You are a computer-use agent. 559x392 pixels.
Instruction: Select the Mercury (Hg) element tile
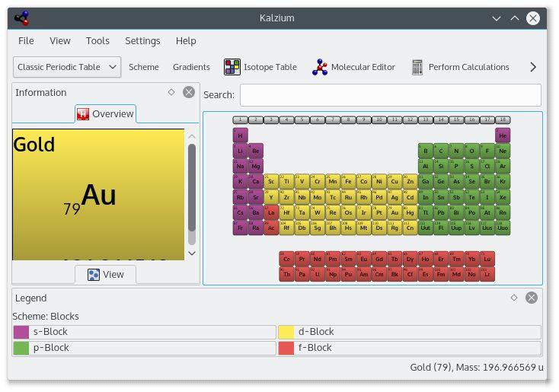(410, 212)
